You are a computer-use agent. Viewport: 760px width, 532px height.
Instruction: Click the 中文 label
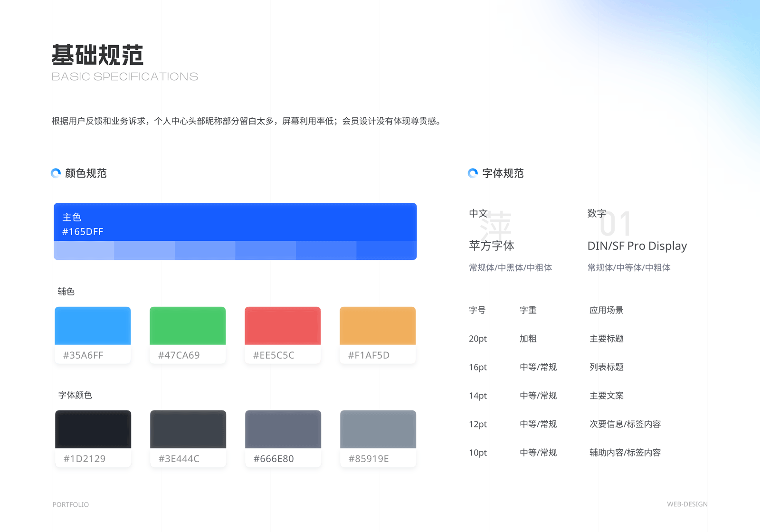478,213
